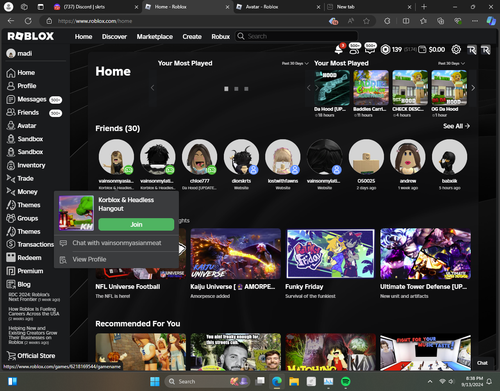Expand the left Past 30 Days dropdown
500x391 pixels.
[295, 63]
